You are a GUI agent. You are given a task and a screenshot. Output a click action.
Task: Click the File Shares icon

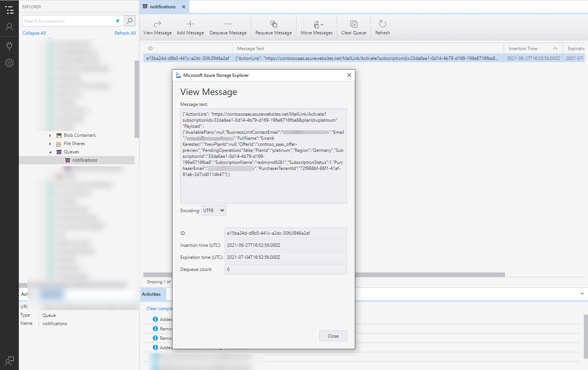59,144
